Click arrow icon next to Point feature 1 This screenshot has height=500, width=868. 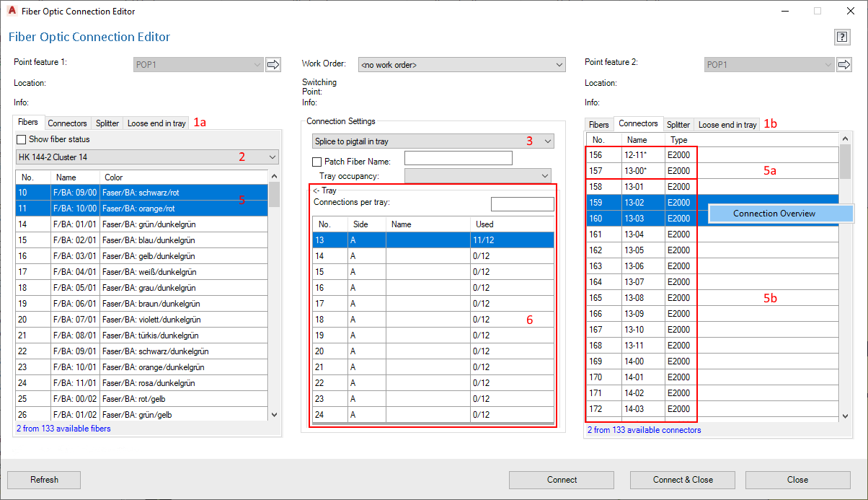pos(273,65)
